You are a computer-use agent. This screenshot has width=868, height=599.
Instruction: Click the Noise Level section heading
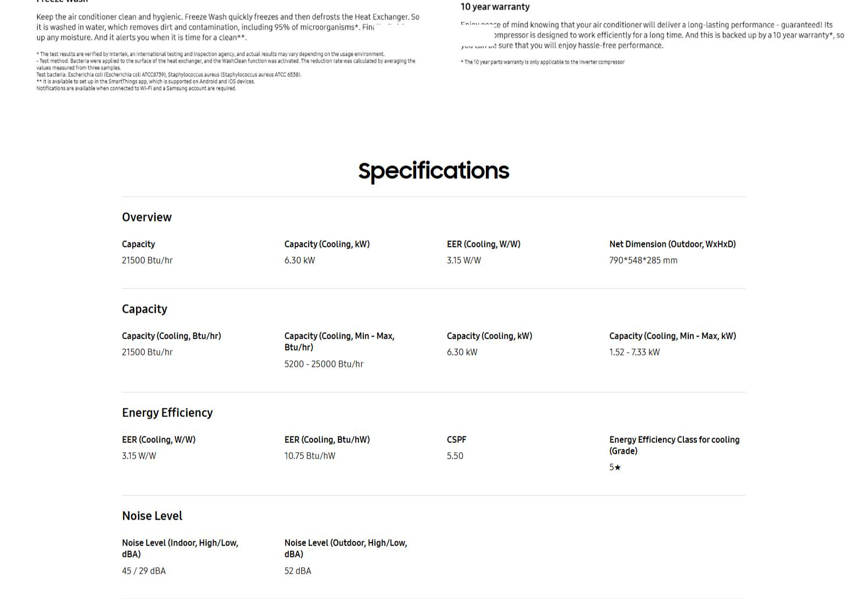coord(152,516)
